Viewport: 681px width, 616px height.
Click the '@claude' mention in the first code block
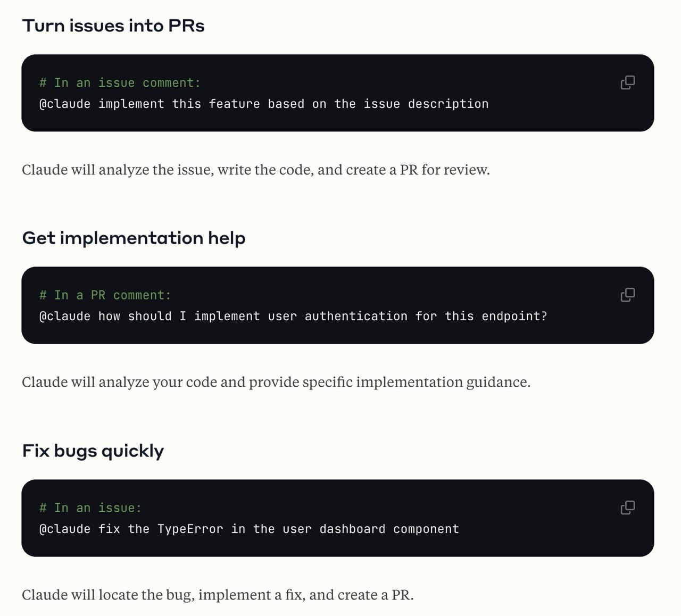pos(65,104)
